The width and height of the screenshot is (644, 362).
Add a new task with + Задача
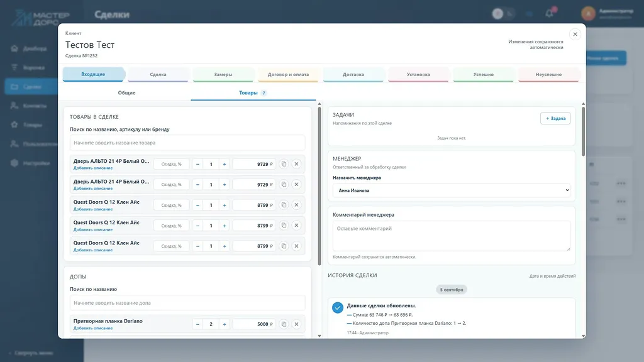(x=555, y=118)
